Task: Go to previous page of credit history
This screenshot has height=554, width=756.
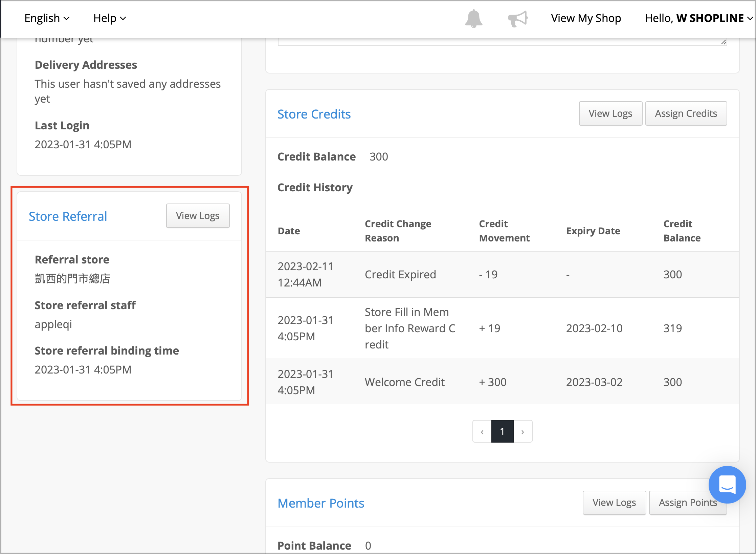Action: [482, 431]
